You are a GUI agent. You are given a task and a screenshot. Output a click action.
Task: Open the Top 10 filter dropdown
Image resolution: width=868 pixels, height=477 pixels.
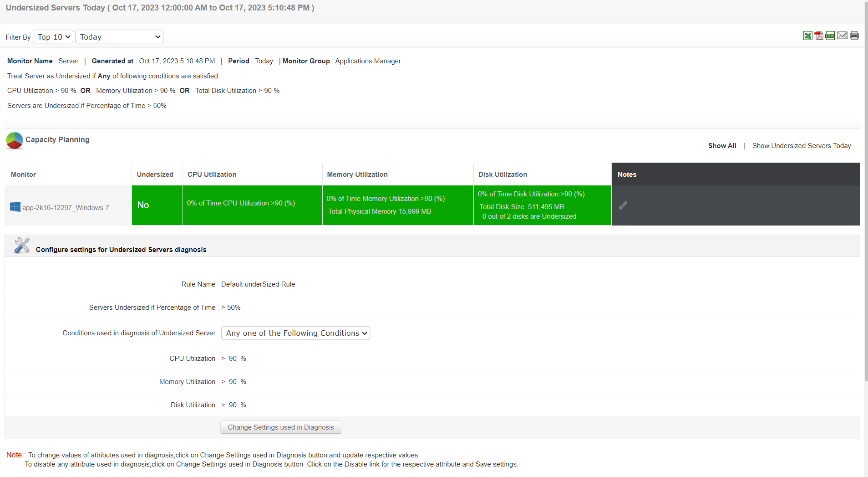[x=53, y=37]
